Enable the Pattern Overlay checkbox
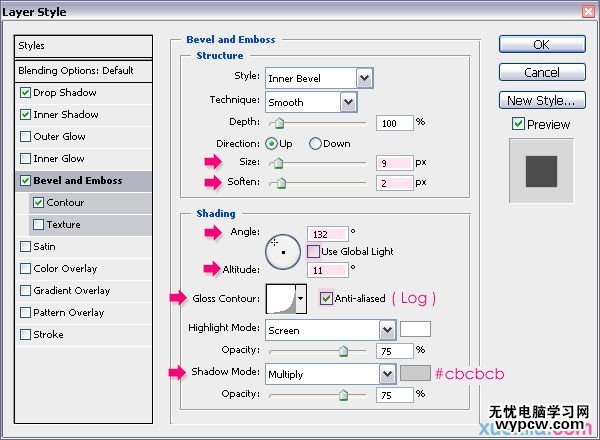 (x=25, y=313)
